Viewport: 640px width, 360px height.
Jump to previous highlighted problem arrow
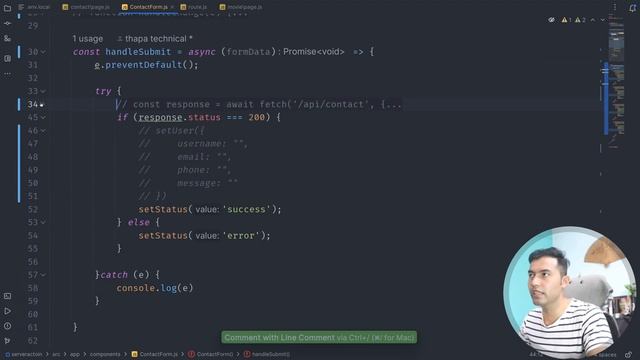pos(593,20)
